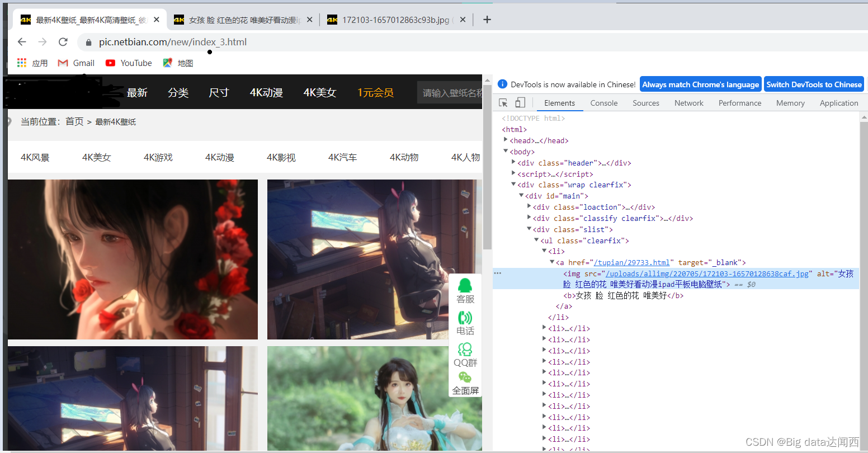The width and height of the screenshot is (868, 453).
Task: Open the 4K游戏 category link
Action: point(158,157)
